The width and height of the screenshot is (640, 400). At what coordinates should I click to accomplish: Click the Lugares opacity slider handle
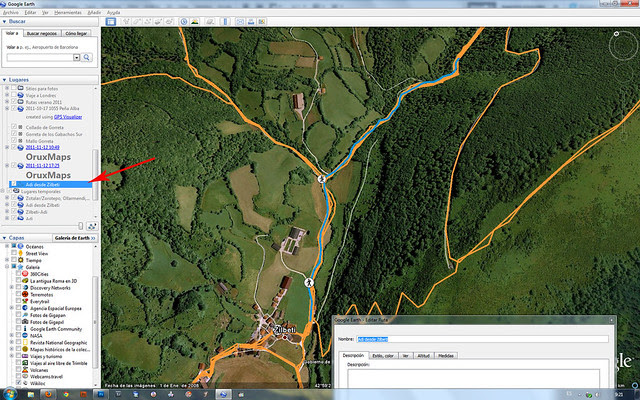click(80, 226)
